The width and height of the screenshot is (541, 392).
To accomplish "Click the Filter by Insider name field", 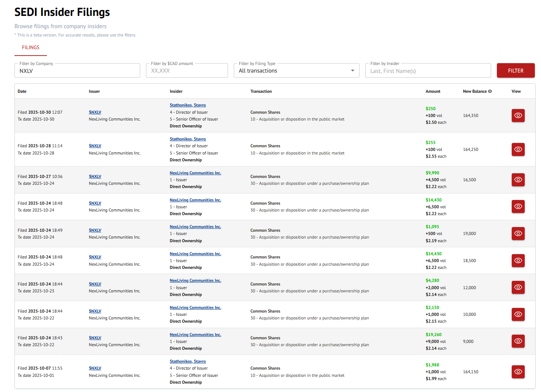I will (428, 71).
